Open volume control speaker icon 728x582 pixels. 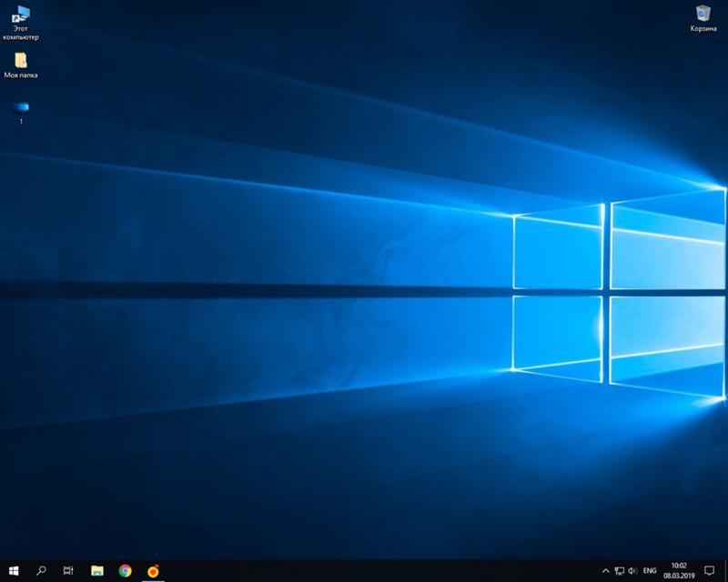pyautogui.click(x=632, y=571)
